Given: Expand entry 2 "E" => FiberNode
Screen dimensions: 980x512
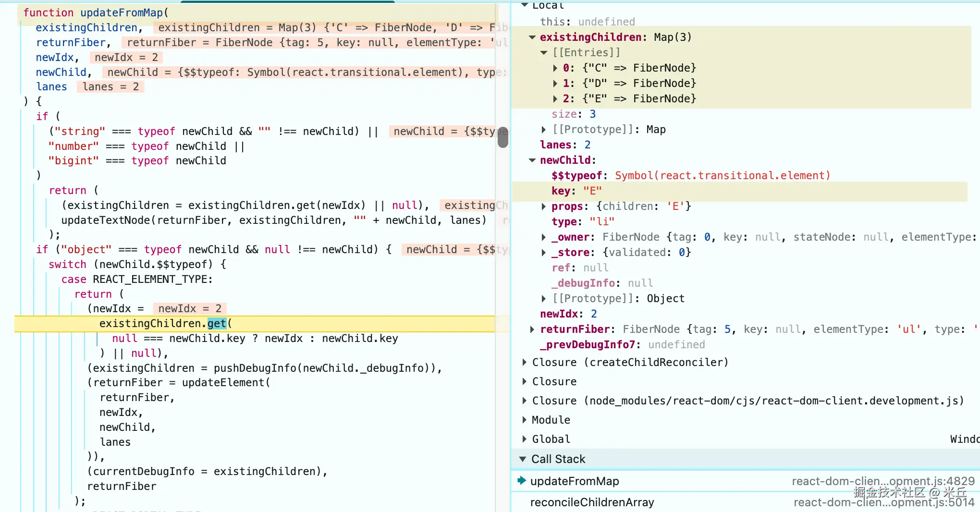Looking at the screenshot, I should (x=555, y=99).
